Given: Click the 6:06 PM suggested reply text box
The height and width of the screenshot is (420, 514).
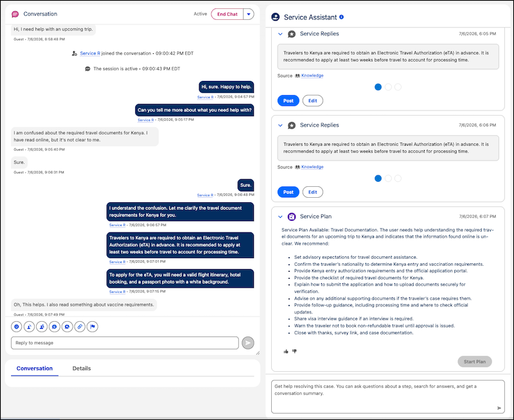Looking at the screenshot, I should 388,148.
